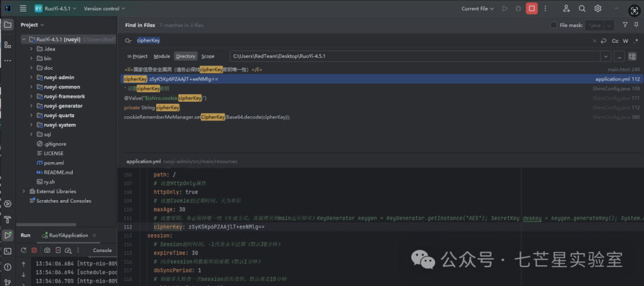
Task: Expand the sql folder
Action: 31,134
